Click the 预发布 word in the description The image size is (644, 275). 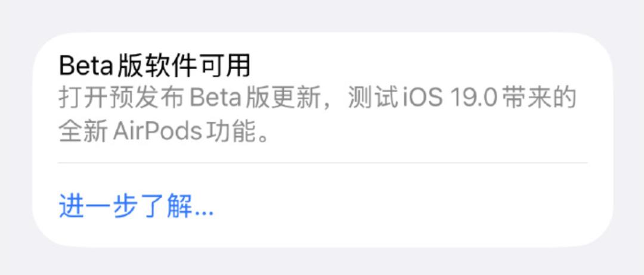pyautogui.click(x=150, y=99)
